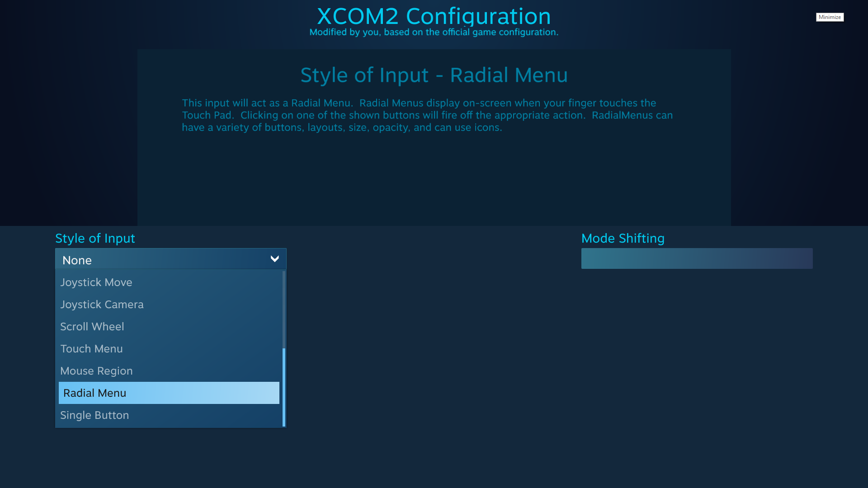Click the Style of Input label header
The width and height of the screenshot is (868, 488).
tap(95, 238)
